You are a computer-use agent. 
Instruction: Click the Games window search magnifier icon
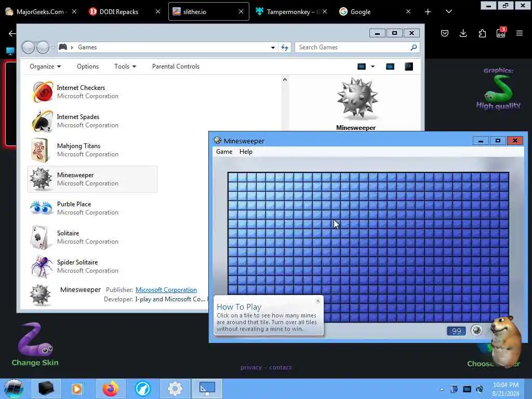point(414,47)
